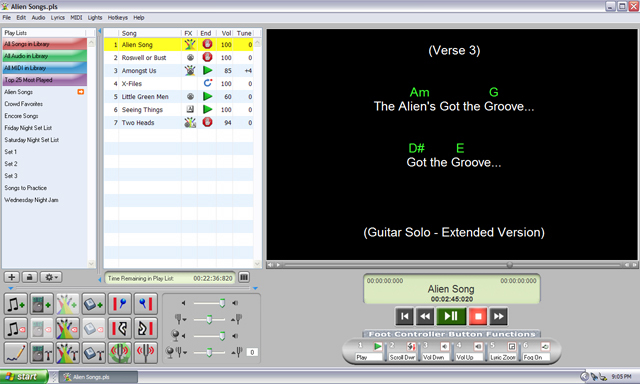Click Alien Songs.pls taskbar button
Viewport: 640px width, 384px height.
[x=98, y=377]
